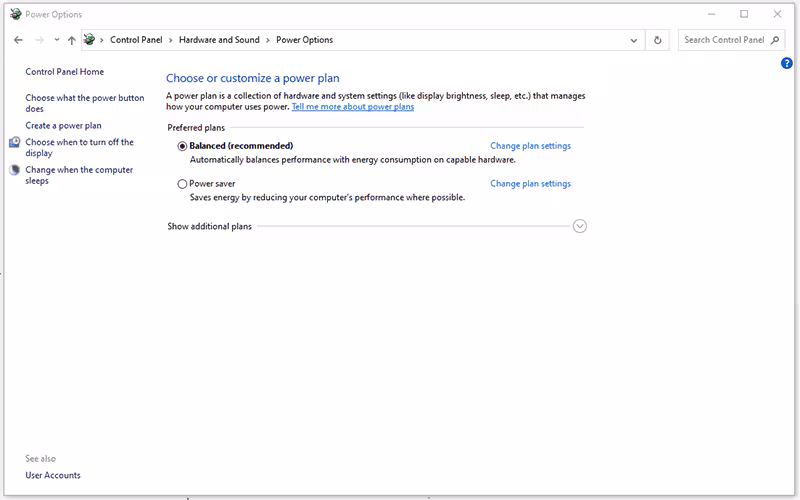
Task: Click Power Options breadcrumb segment
Action: pos(305,40)
